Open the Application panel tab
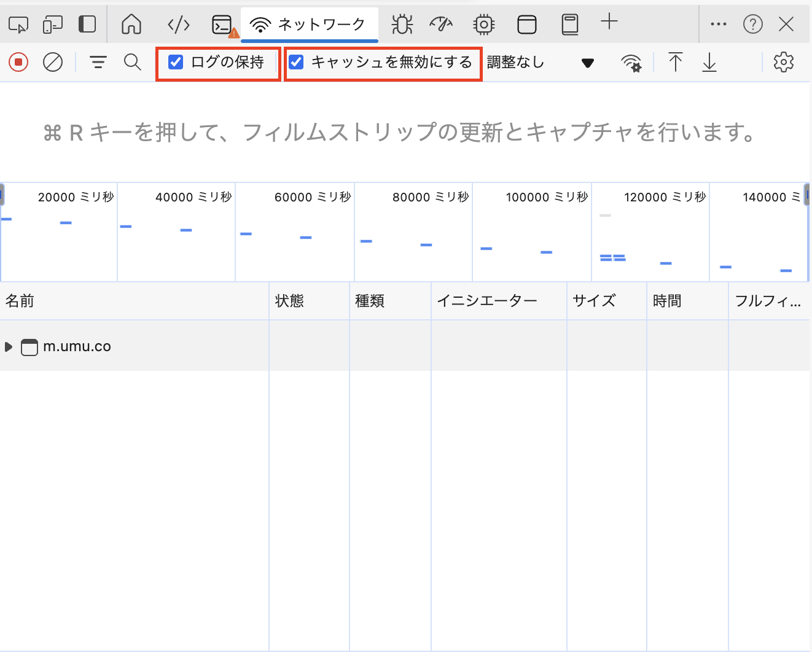The image size is (812, 652). pyautogui.click(x=527, y=25)
